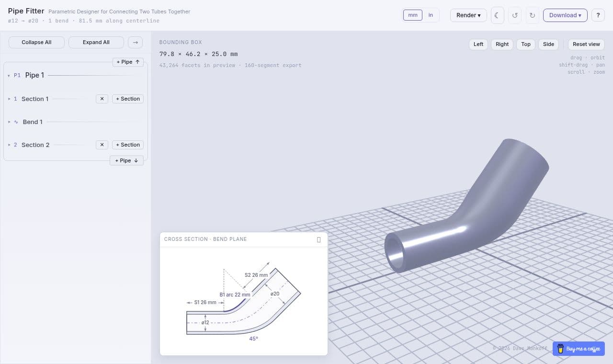Remove Section 2 using its X button
Viewport: 613px width, 364px height.
point(102,145)
